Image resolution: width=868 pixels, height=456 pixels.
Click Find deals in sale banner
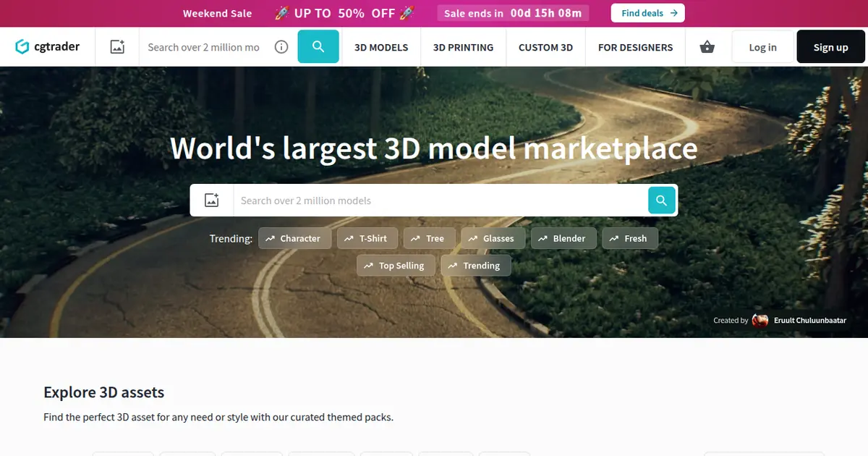click(x=647, y=13)
